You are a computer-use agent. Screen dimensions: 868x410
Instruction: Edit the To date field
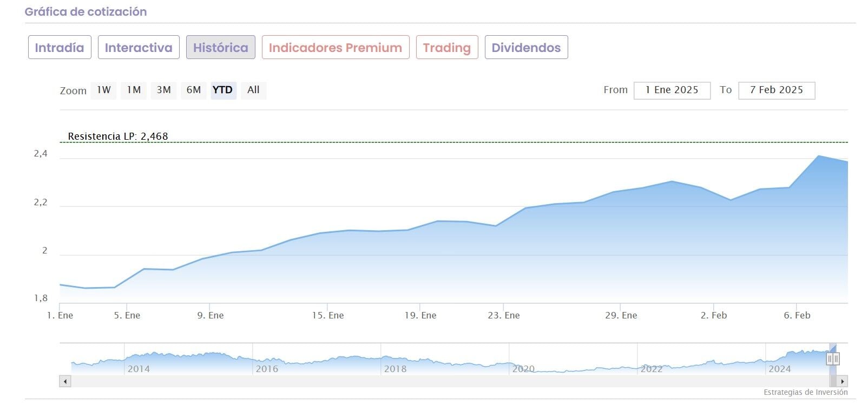click(x=776, y=90)
